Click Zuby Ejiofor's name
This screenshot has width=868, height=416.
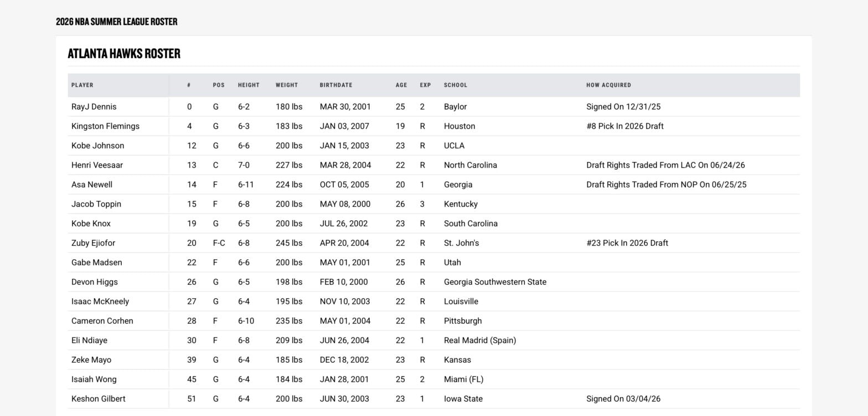tap(93, 243)
